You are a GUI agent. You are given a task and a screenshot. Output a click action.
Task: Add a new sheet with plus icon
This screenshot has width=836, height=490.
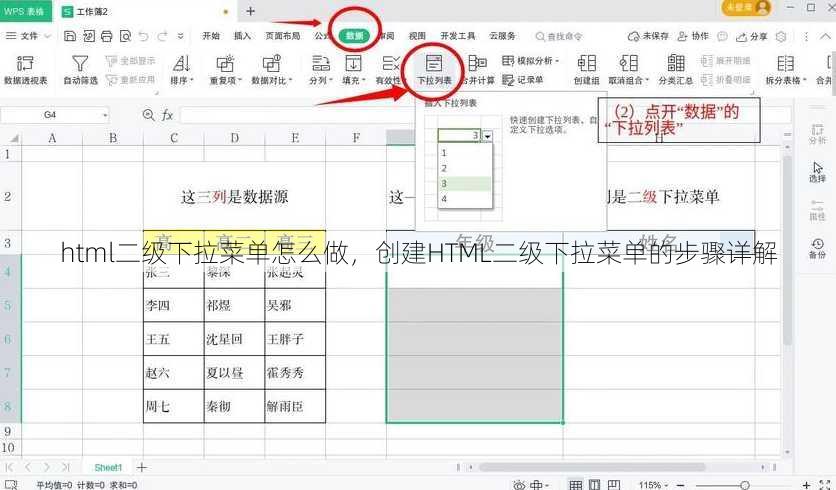pyautogui.click(x=141, y=468)
